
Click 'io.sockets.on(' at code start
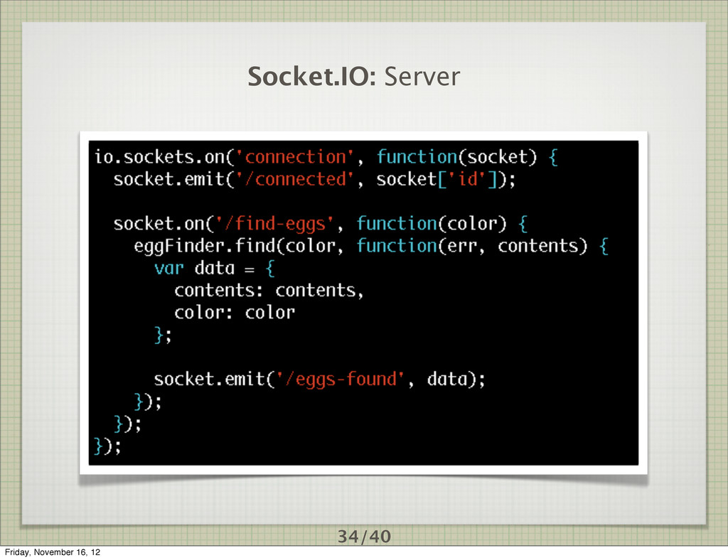click(164, 157)
